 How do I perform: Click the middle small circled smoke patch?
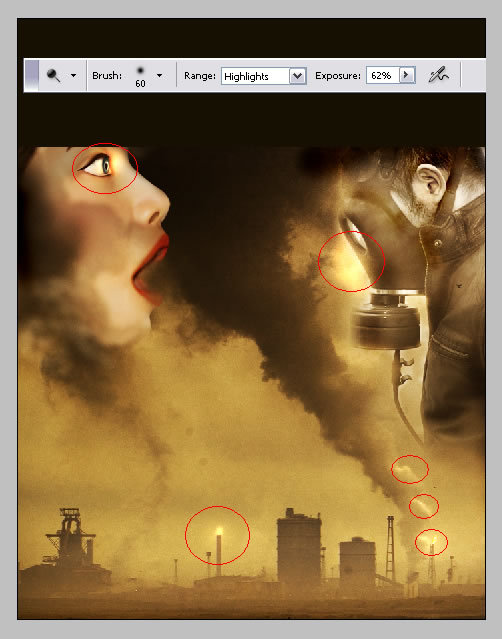tap(424, 506)
